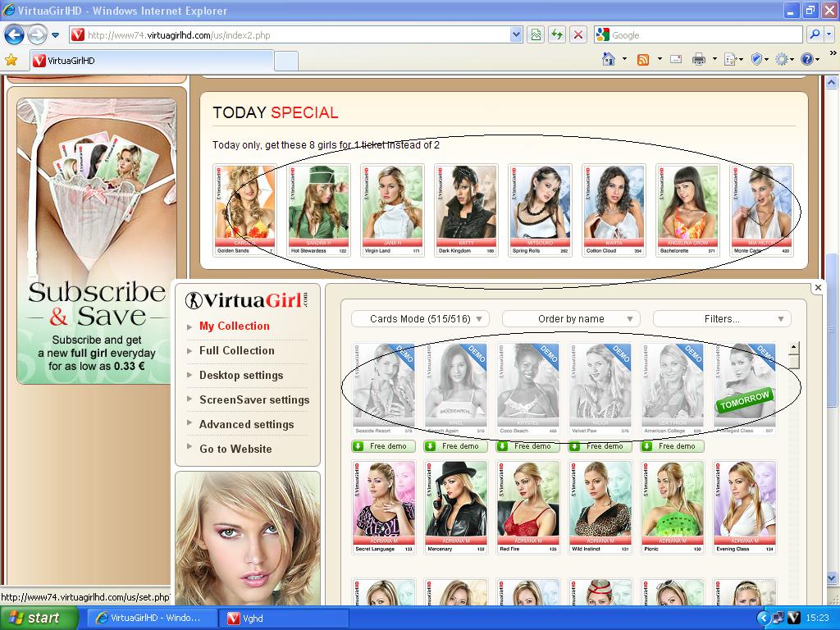The height and width of the screenshot is (630, 840).
Task: Click the Compatibility View icon
Action: point(535,35)
